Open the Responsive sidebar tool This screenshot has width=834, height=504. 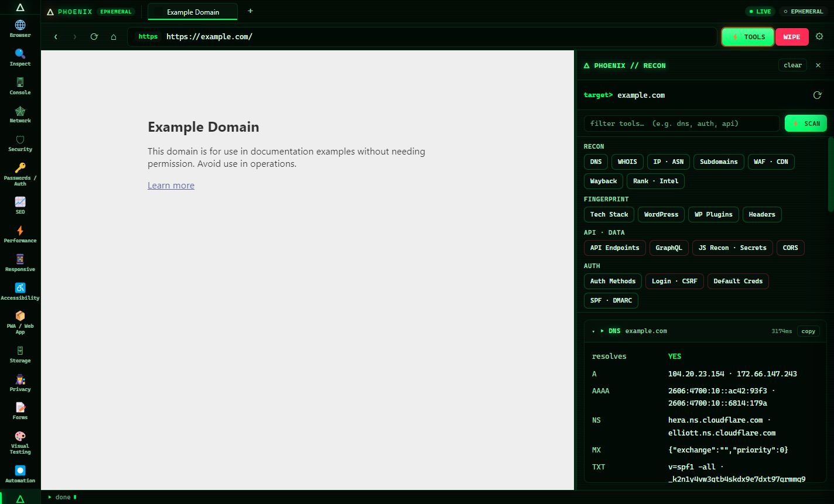click(x=20, y=262)
